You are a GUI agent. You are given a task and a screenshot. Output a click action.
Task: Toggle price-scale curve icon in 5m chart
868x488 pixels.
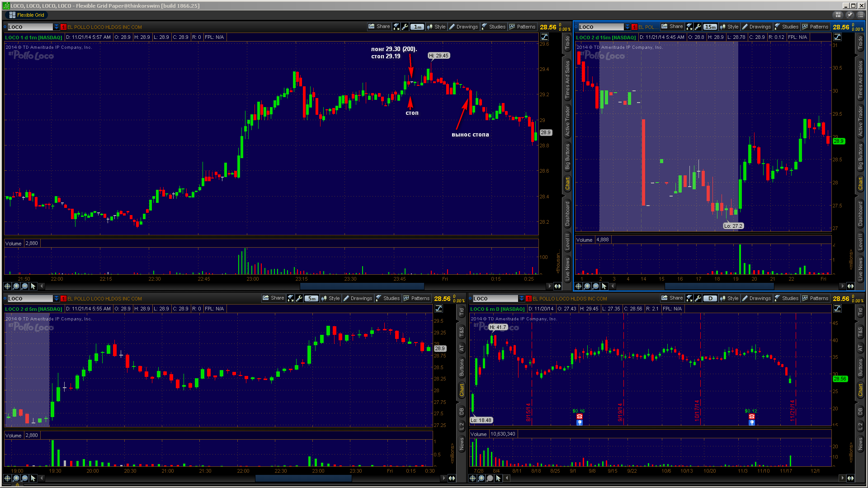pyautogui.click(x=439, y=309)
